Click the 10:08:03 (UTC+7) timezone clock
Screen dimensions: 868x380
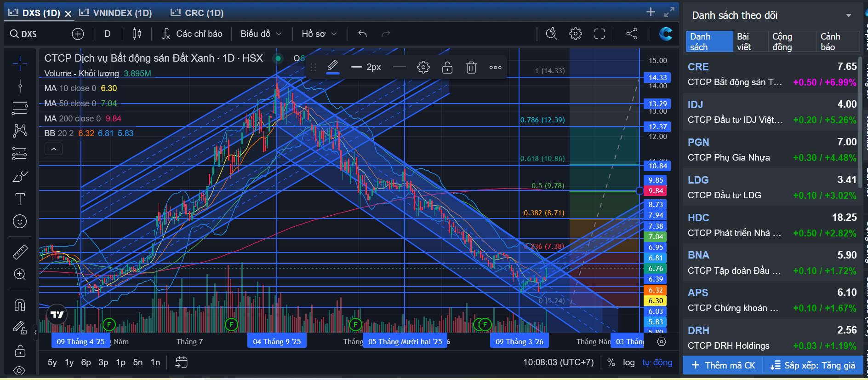pyautogui.click(x=559, y=363)
